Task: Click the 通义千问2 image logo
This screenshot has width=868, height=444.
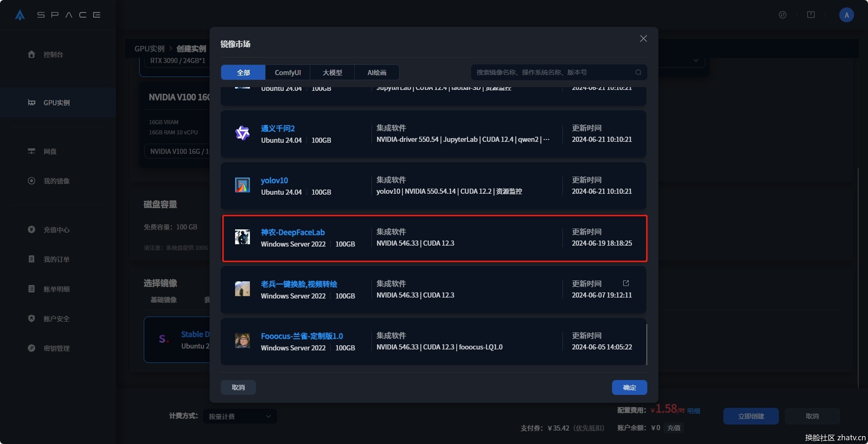Action: pyautogui.click(x=243, y=133)
